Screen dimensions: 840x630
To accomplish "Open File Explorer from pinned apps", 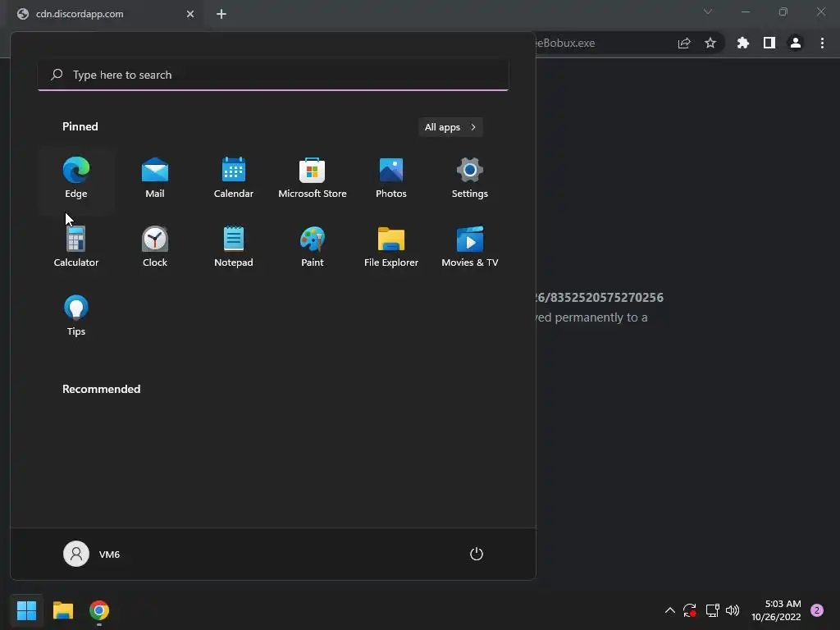I will pyautogui.click(x=391, y=248).
